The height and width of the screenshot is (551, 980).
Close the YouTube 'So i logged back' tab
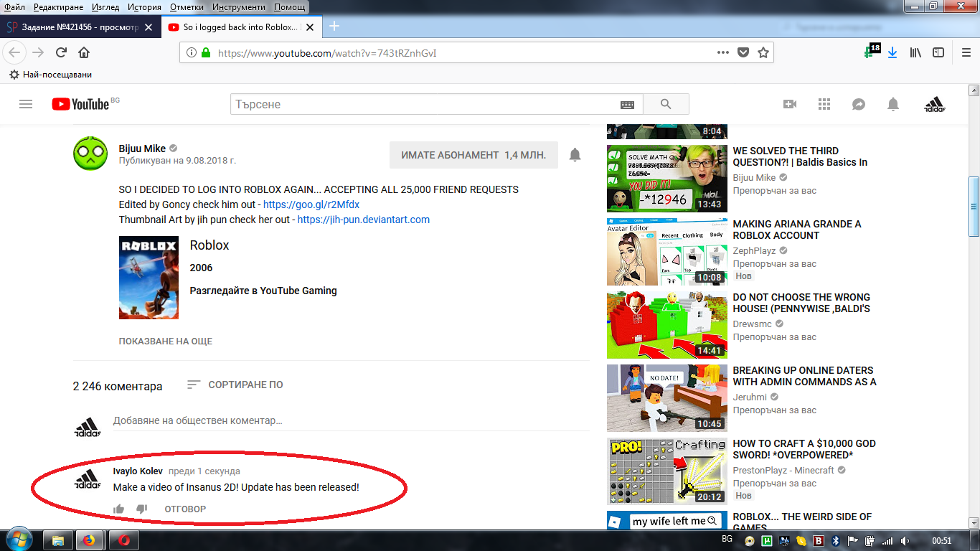(310, 27)
